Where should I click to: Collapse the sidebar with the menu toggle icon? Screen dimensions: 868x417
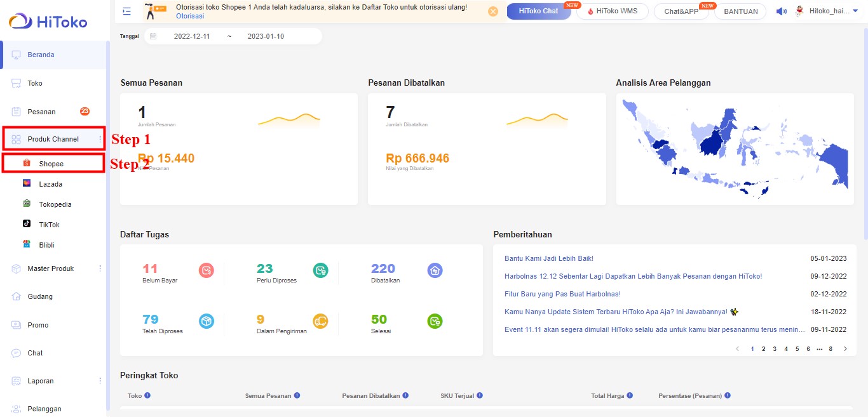pos(127,11)
